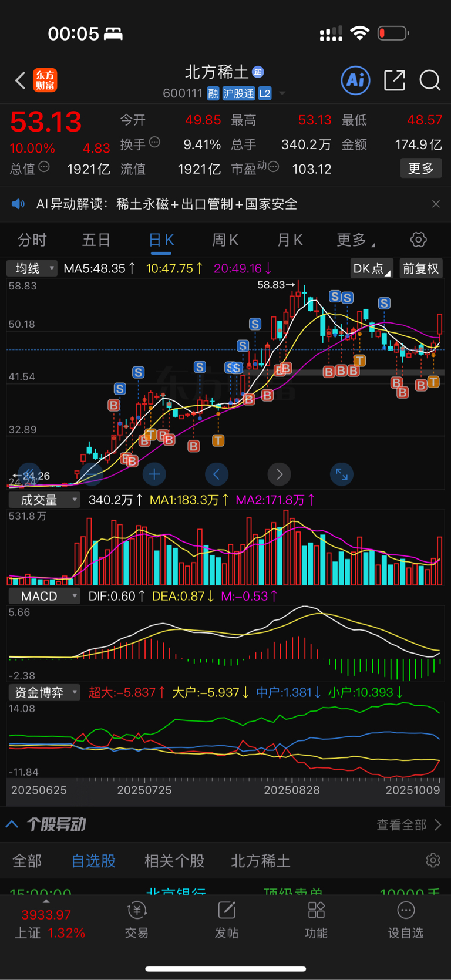Select the 月K chart tab

pos(290,240)
